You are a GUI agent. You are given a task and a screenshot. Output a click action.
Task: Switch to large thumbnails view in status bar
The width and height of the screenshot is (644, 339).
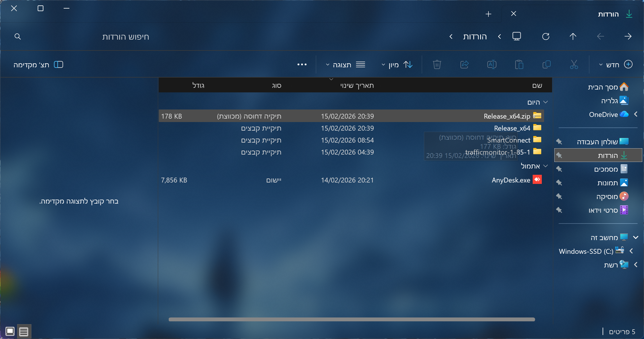10,331
